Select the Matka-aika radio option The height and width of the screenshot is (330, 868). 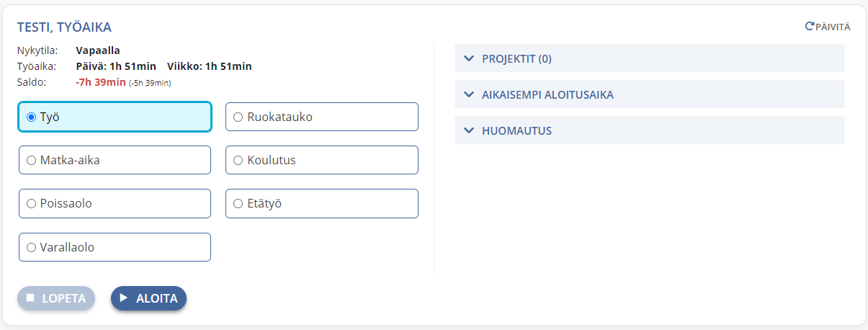click(115, 160)
